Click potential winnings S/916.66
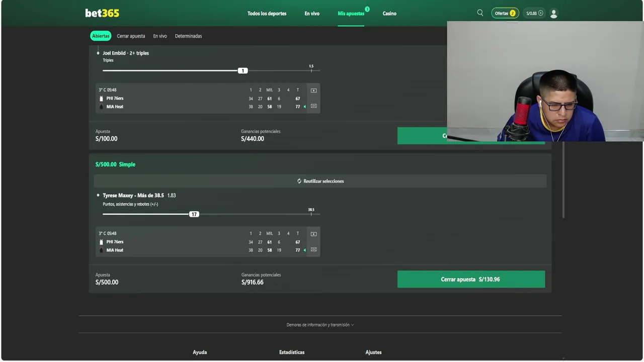The width and height of the screenshot is (644, 362). point(253,283)
